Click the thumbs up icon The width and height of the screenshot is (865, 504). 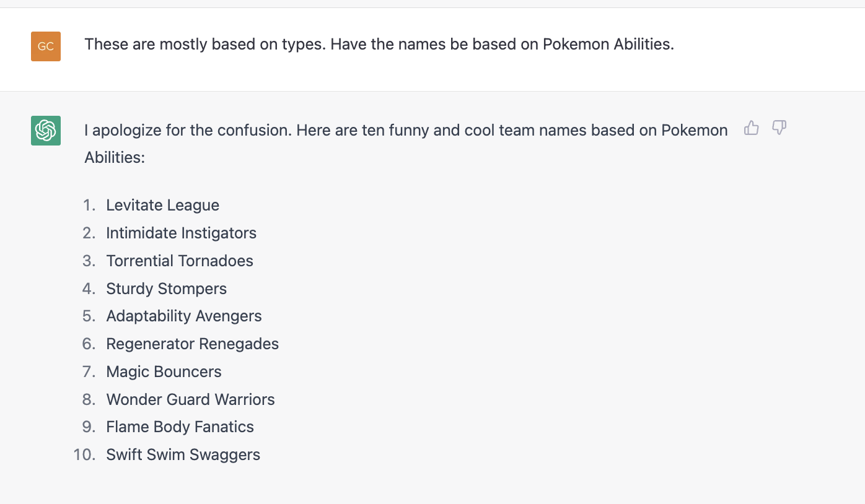click(751, 128)
